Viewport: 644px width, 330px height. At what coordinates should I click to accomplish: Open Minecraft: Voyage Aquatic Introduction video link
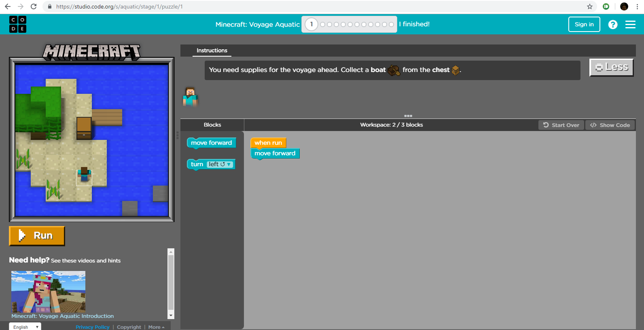tap(63, 316)
